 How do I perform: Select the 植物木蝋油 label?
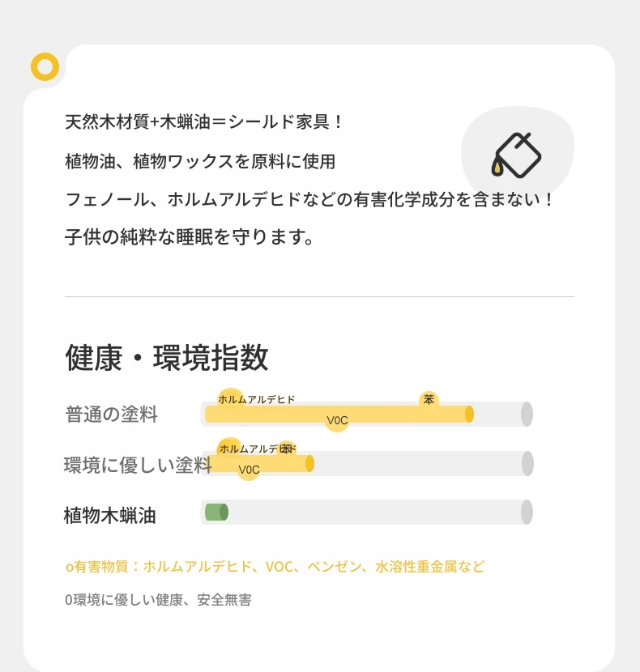tap(110, 515)
